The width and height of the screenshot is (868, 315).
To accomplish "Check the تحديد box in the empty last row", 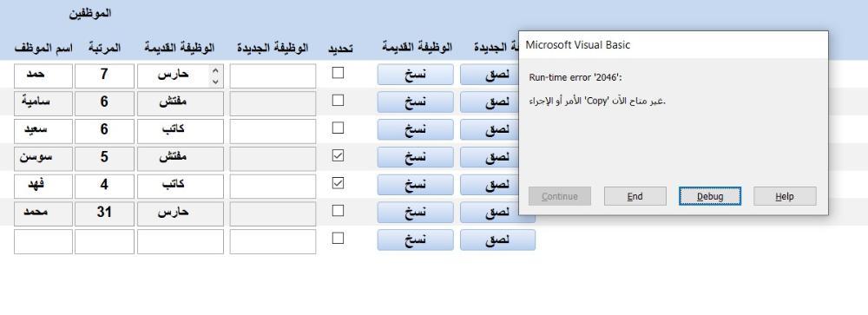I will pyautogui.click(x=338, y=238).
